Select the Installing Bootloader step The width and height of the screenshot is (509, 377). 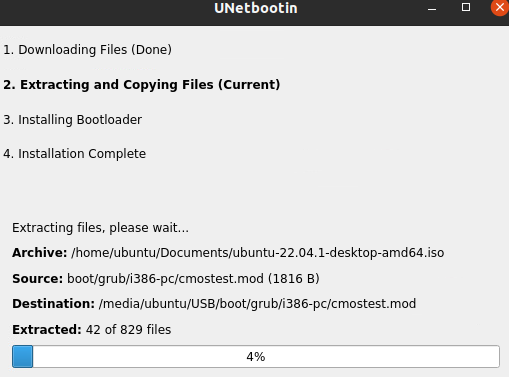[72, 120]
